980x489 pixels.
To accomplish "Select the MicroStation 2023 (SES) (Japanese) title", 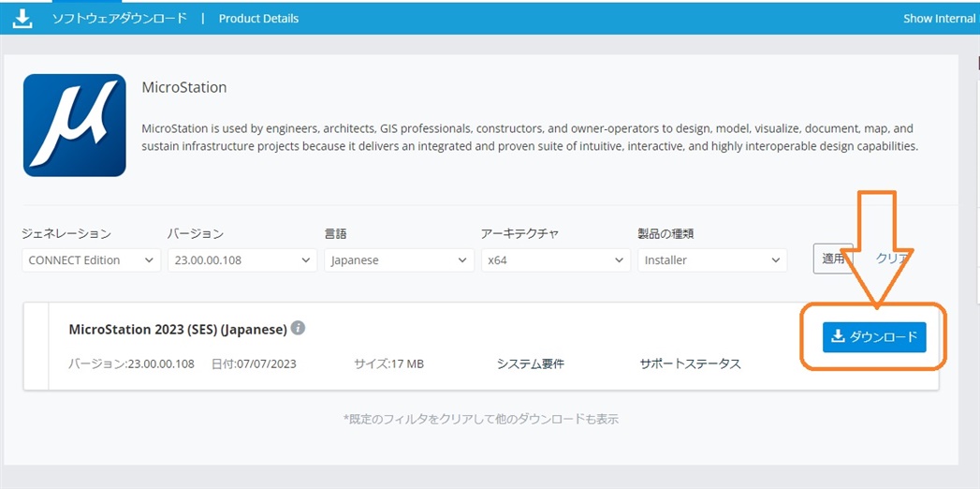I will coord(178,329).
